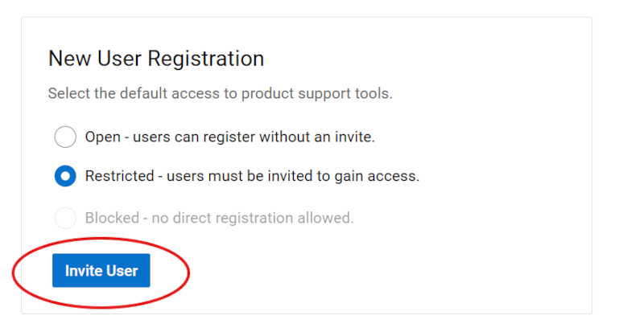Click 'product support tools' in the description
Image resolution: width=644 pixels, height=336 pixels.
point(317,94)
